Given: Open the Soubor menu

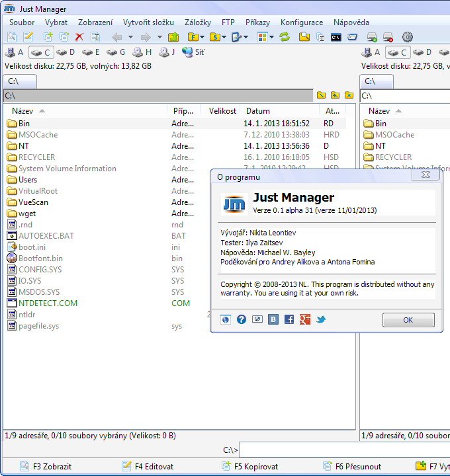Looking at the screenshot, I should click(22, 22).
